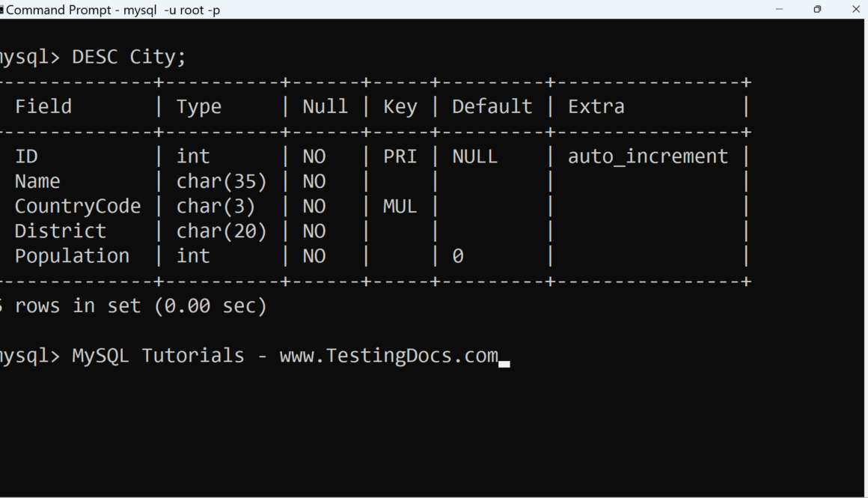
Task: Click the 'Population' field name
Action: click(x=72, y=256)
